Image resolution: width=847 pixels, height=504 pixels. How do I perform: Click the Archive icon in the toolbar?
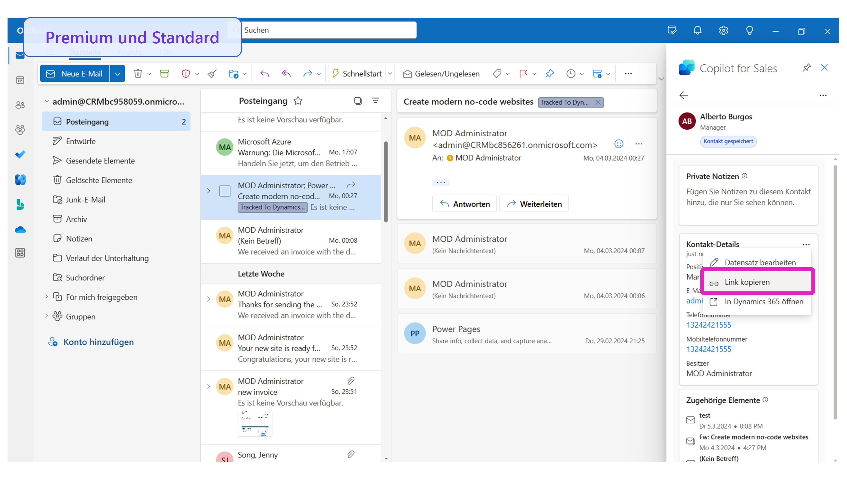coord(165,74)
